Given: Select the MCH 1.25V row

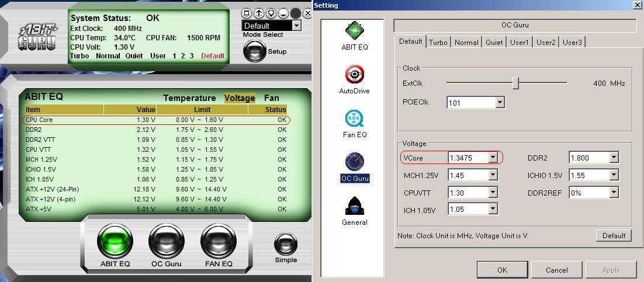Looking at the screenshot, I should click(x=156, y=159).
